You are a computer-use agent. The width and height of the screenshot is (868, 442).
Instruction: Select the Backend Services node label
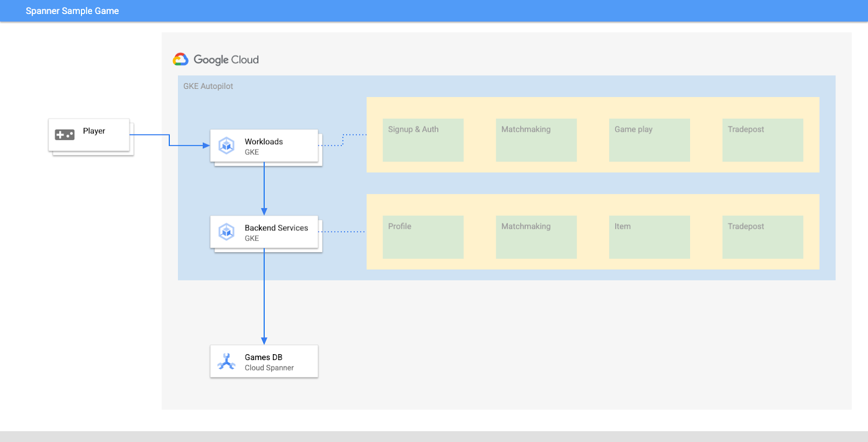276,228
